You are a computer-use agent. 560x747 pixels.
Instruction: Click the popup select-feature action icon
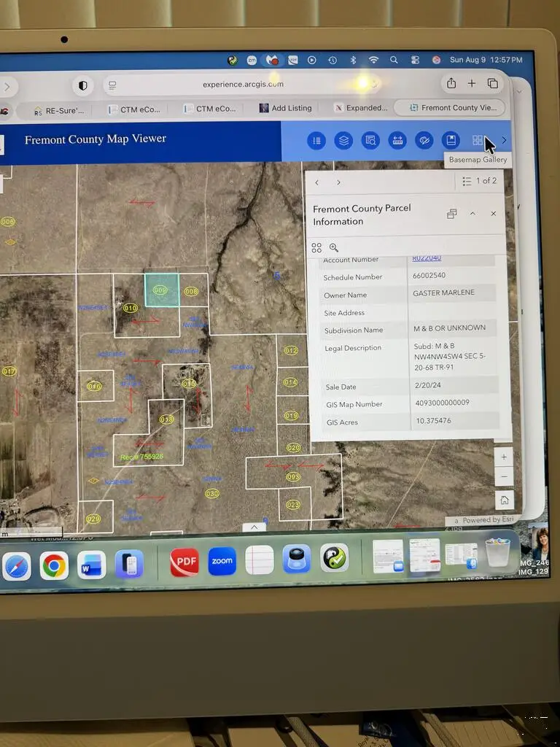[x=316, y=248]
